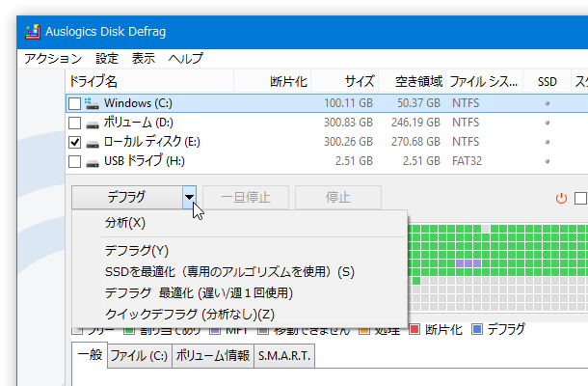Choose デフラグ(Y) from the dropdown menu
Image resolution: width=588 pixels, height=386 pixels.
[240, 251]
